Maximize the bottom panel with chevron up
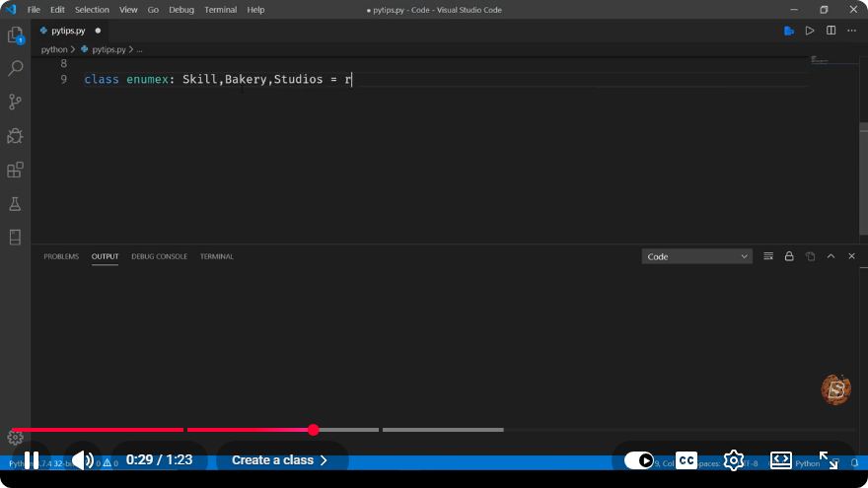This screenshot has height=488, width=868. pos(831,256)
